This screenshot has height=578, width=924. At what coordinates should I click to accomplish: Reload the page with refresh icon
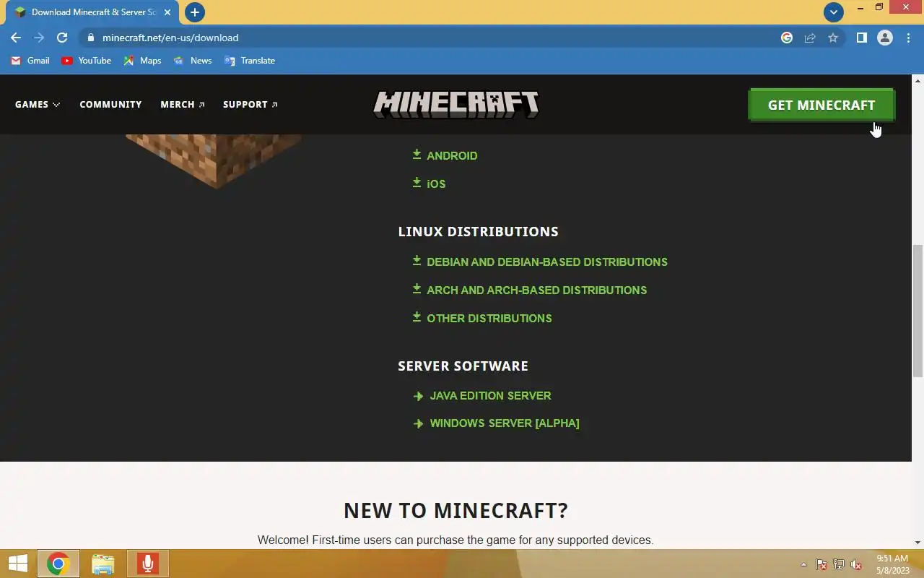(62, 38)
